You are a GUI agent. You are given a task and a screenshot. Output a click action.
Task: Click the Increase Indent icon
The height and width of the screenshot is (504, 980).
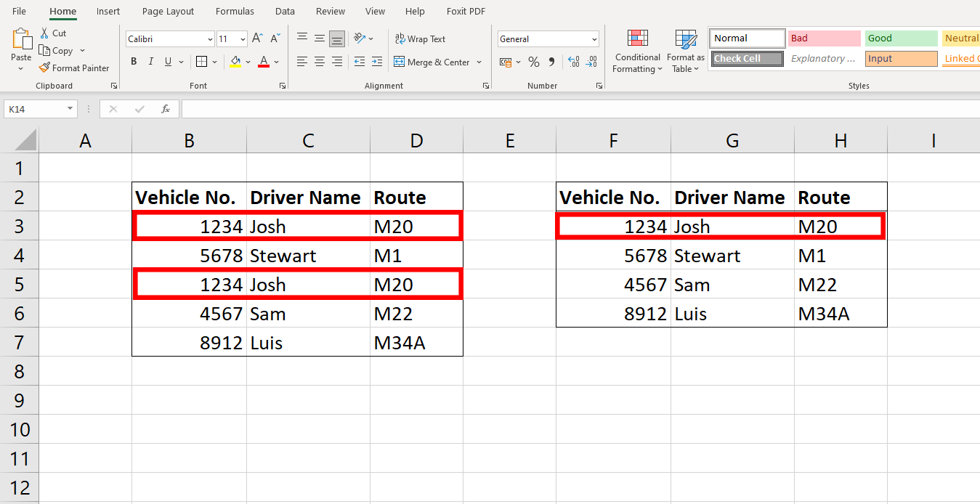point(376,62)
